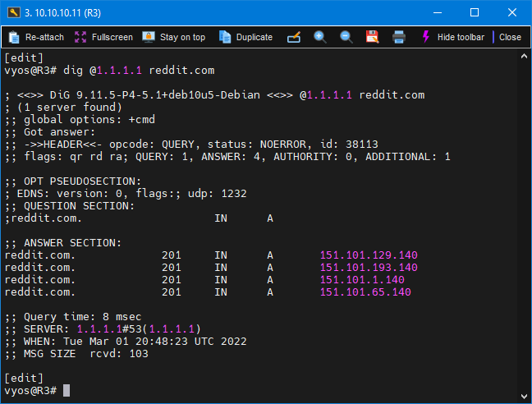
Task: Click the IP address 151.101.129.140
Action: click(369, 255)
